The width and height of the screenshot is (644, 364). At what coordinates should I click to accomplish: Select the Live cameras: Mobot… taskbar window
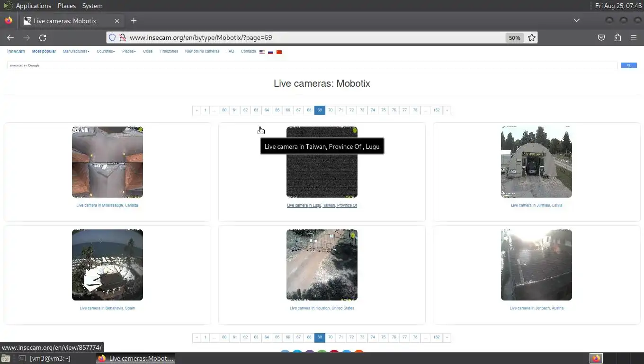point(135,358)
